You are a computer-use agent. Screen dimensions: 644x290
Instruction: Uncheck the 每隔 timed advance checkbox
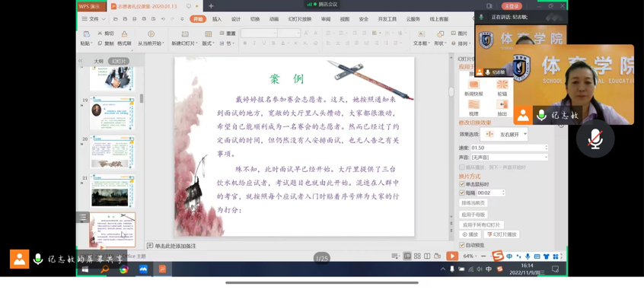tap(462, 193)
